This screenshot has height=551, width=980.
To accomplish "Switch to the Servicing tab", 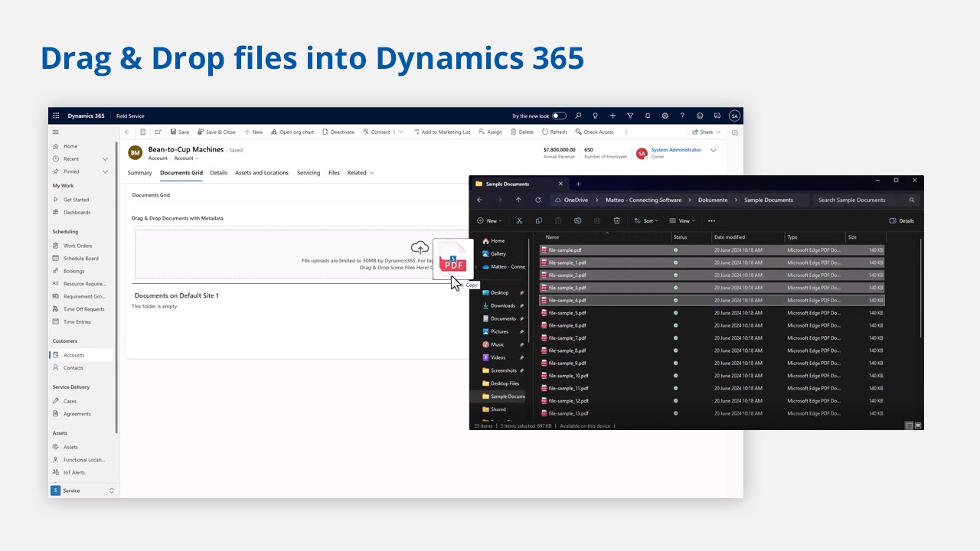I will pyautogui.click(x=309, y=173).
